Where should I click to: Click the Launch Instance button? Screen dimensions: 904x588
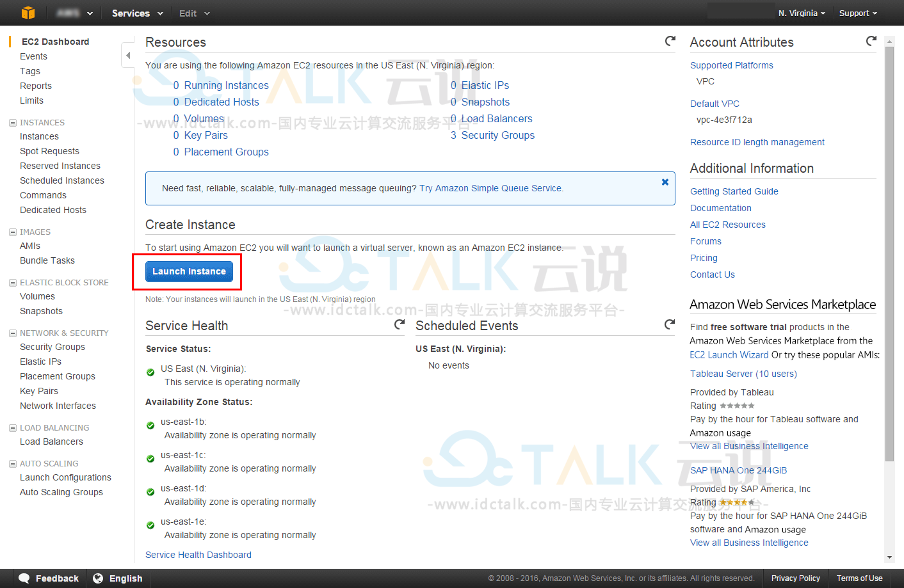pos(189,271)
